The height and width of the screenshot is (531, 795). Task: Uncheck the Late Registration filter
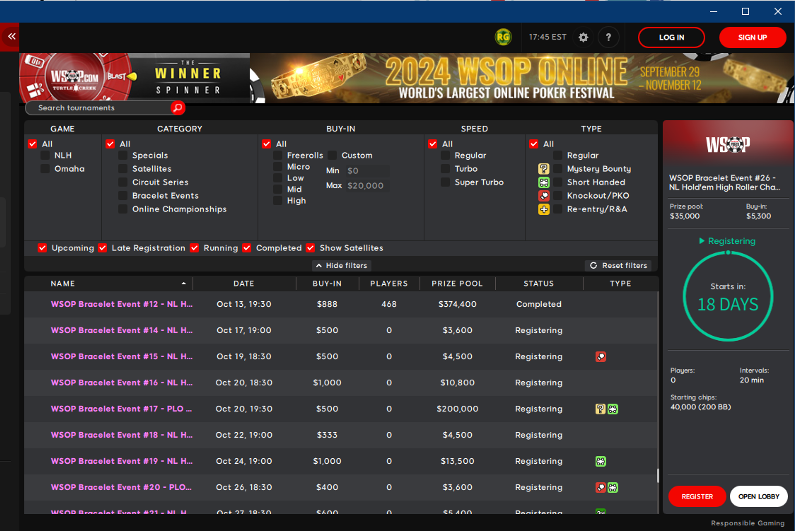(x=103, y=248)
